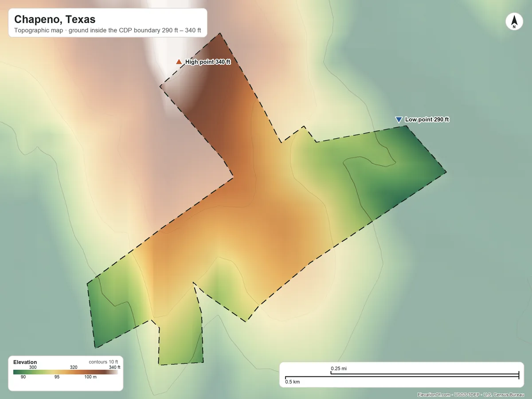Click the '100 m' legend value

click(x=90, y=377)
